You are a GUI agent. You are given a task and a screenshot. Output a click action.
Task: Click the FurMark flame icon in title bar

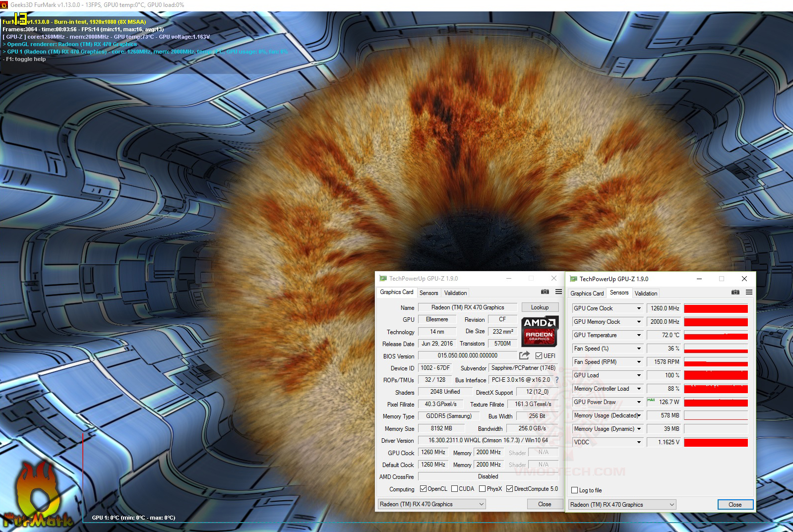tap(4, 4)
